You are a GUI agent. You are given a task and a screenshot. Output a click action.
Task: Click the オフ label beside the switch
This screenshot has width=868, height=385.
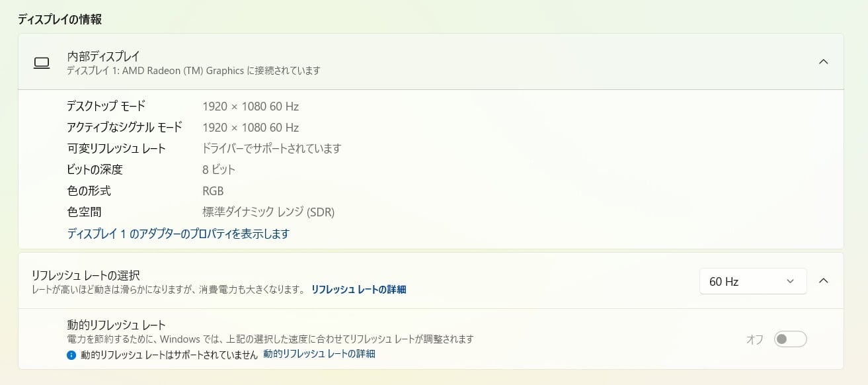[754, 339]
